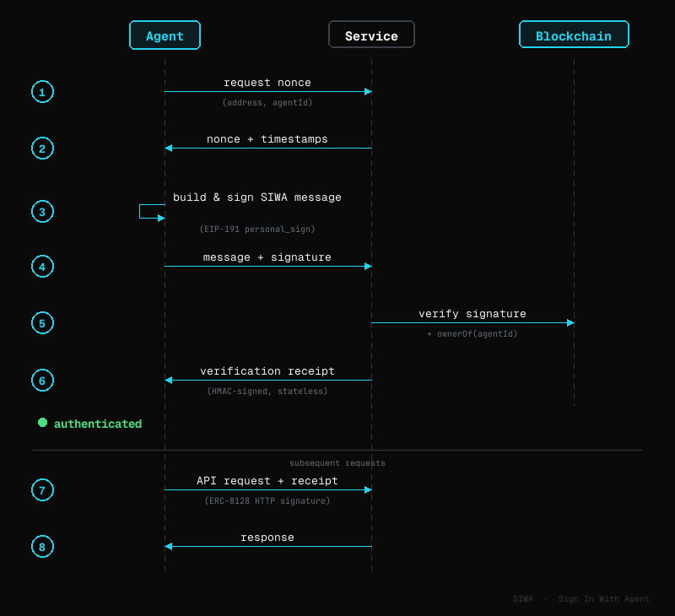
Task: Click the self-loop arrow beside step 3
Action: click(148, 212)
